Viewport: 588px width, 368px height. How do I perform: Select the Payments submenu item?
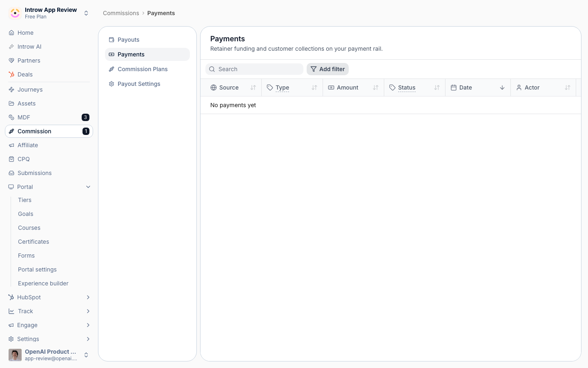tap(147, 54)
